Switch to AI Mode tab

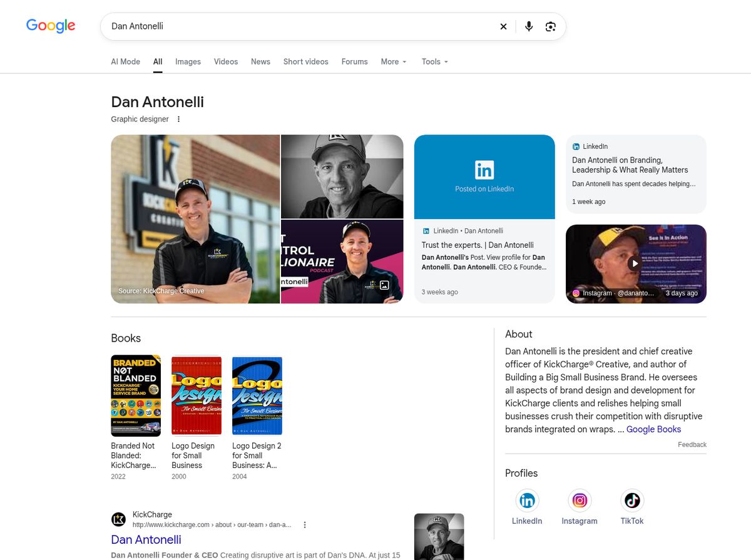click(125, 61)
